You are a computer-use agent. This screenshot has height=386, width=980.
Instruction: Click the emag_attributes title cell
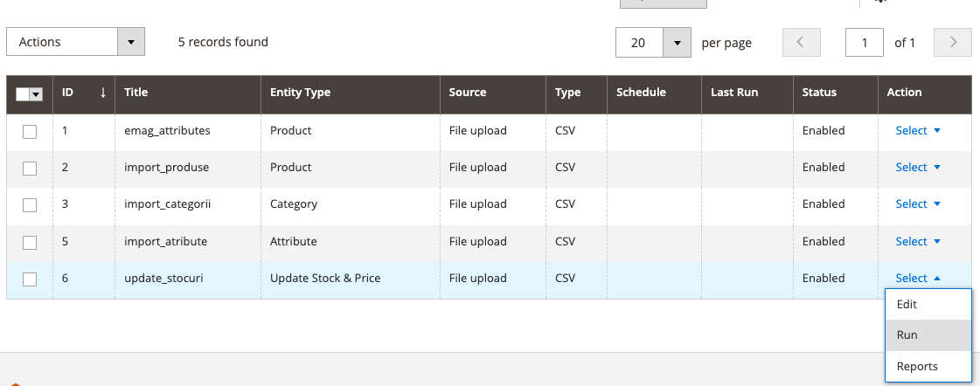point(187,131)
